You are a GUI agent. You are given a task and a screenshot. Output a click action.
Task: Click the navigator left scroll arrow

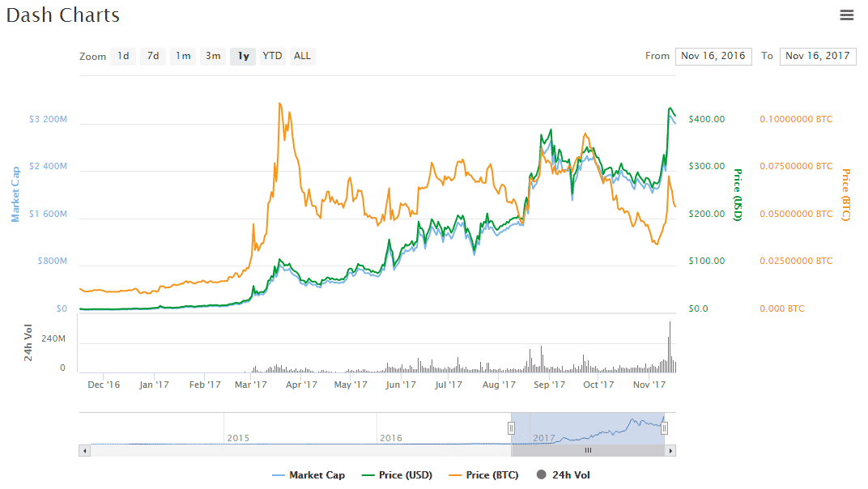click(x=85, y=451)
